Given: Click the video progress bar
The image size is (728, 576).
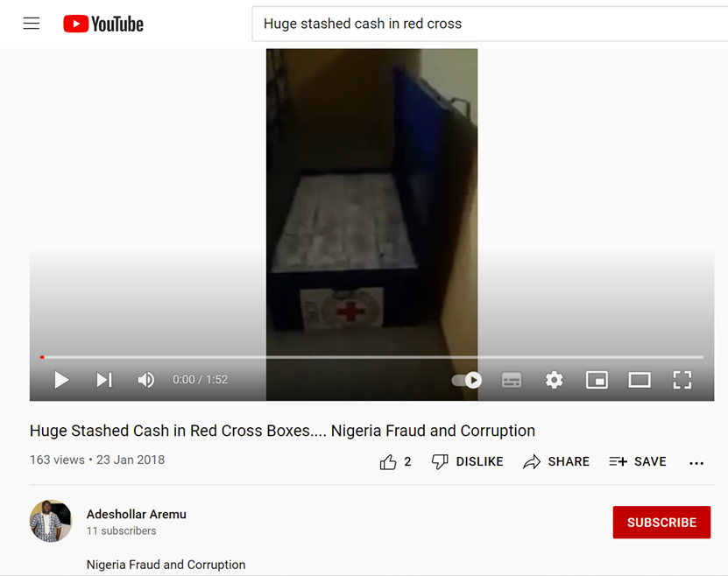Looking at the screenshot, I should [371, 357].
